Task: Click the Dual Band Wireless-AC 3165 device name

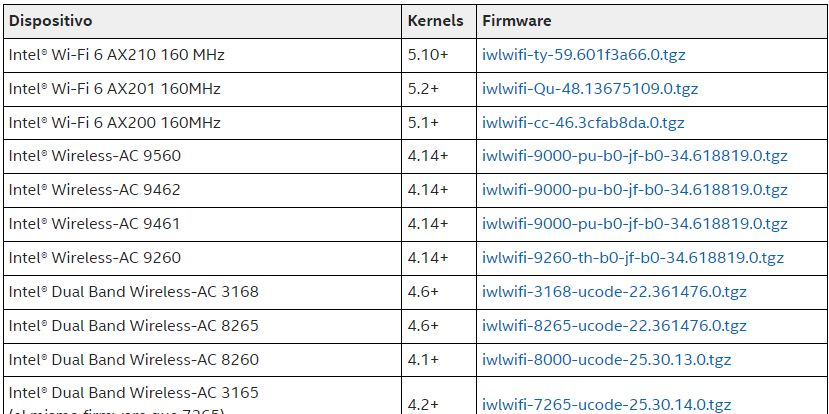Action: coord(133,393)
